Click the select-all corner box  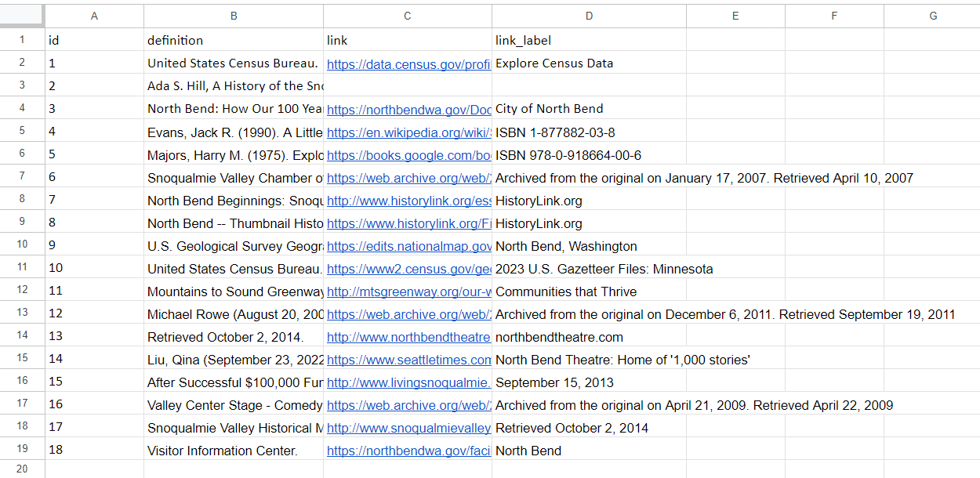click(22, 16)
